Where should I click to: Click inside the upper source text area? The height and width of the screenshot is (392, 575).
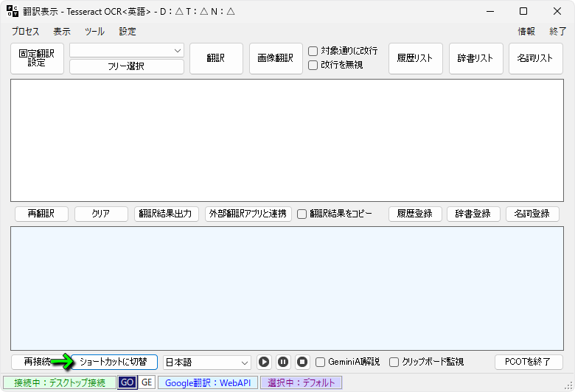(287, 140)
